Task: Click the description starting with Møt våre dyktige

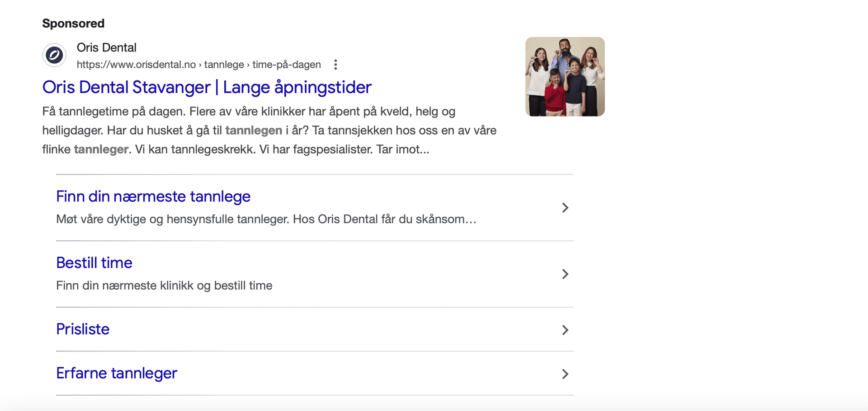Action: 266,219
